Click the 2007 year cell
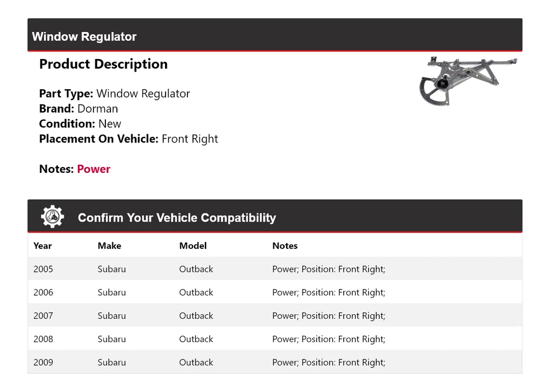 (43, 316)
